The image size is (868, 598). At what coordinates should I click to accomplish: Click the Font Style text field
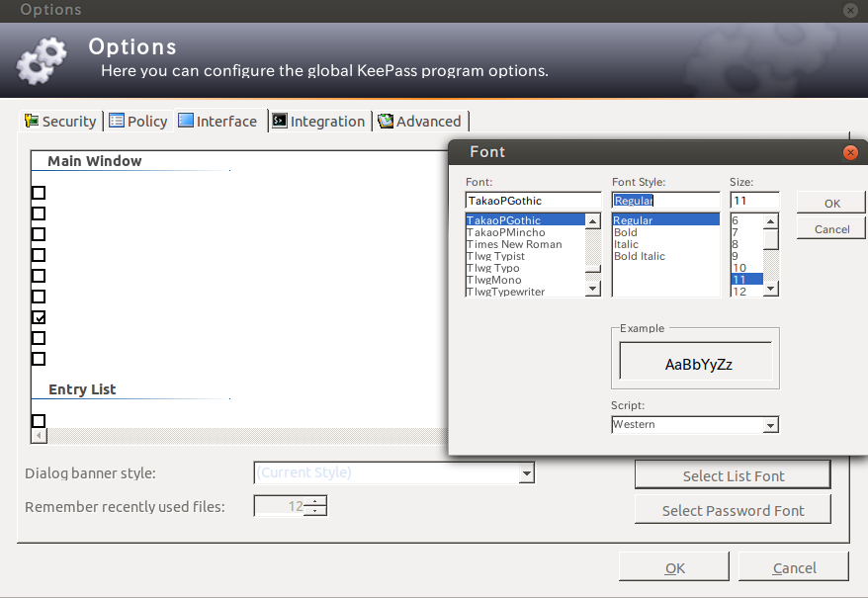coord(666,201)
